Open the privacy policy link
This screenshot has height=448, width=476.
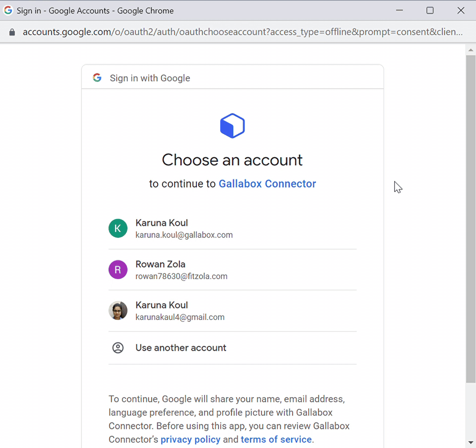190,439
